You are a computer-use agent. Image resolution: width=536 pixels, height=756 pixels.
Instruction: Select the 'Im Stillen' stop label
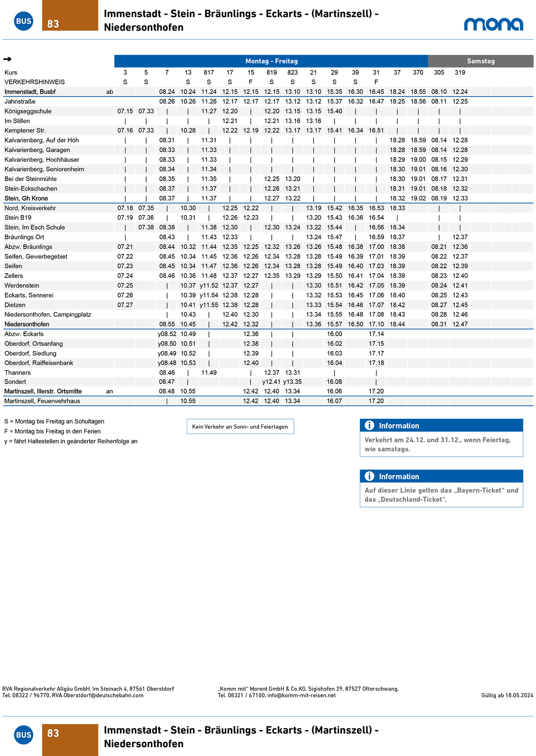tap(17, 121)
